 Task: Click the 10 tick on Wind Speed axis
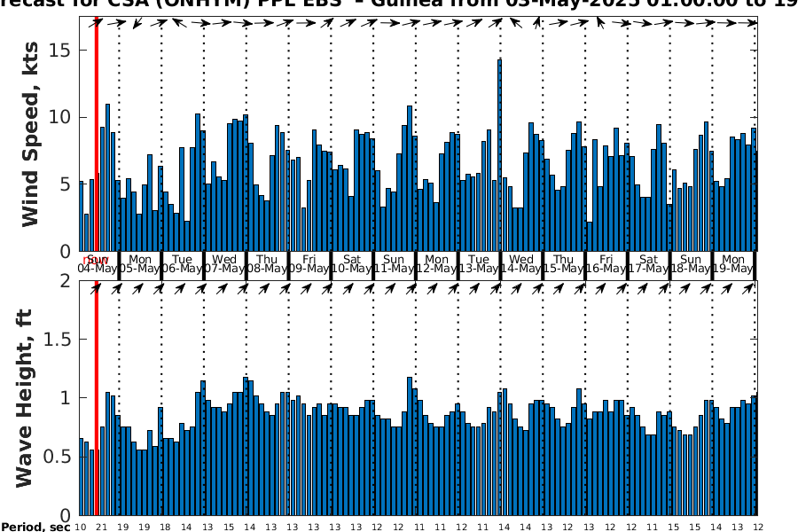point(60,117)
